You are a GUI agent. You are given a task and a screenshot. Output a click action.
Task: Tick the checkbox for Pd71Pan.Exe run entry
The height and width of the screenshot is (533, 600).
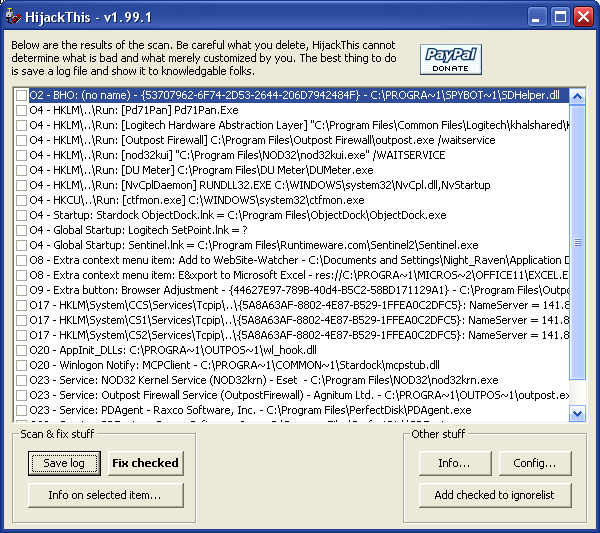pyautogui.click(x=21, y=110)
